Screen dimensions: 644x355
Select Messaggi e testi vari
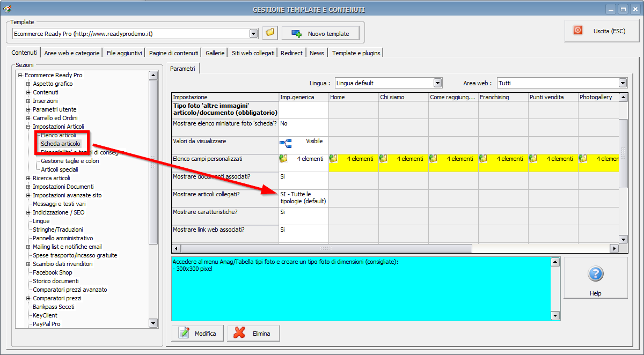click(59, 204)
